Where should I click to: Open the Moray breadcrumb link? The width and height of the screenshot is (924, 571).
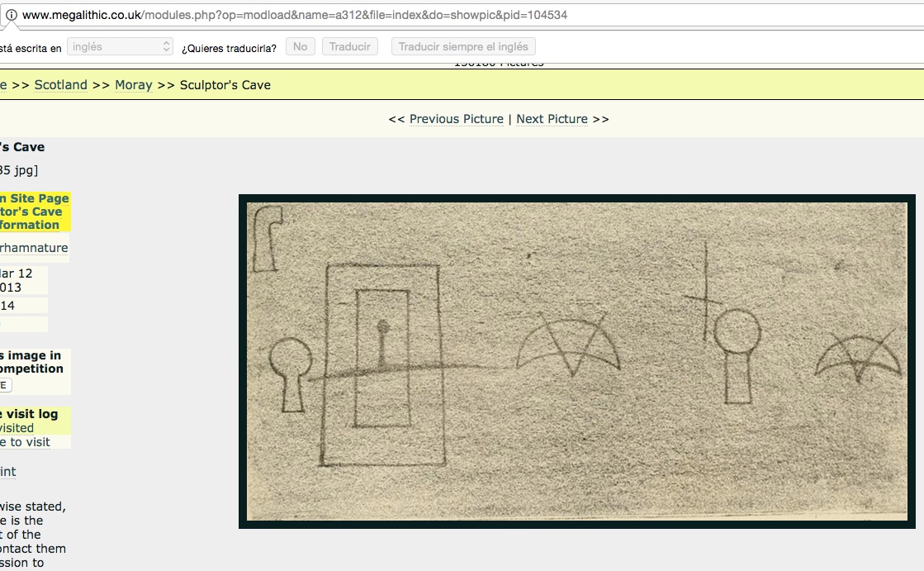click(133, 85)
